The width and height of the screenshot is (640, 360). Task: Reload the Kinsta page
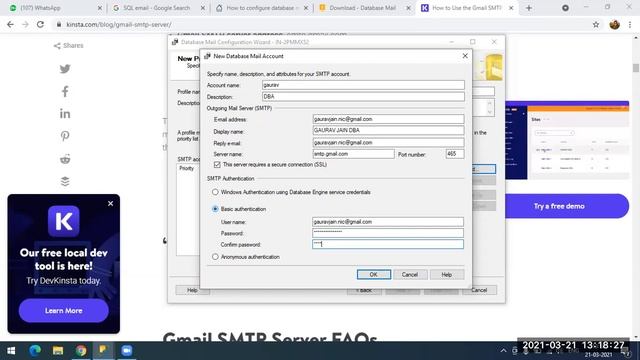(x=40, y=24)
